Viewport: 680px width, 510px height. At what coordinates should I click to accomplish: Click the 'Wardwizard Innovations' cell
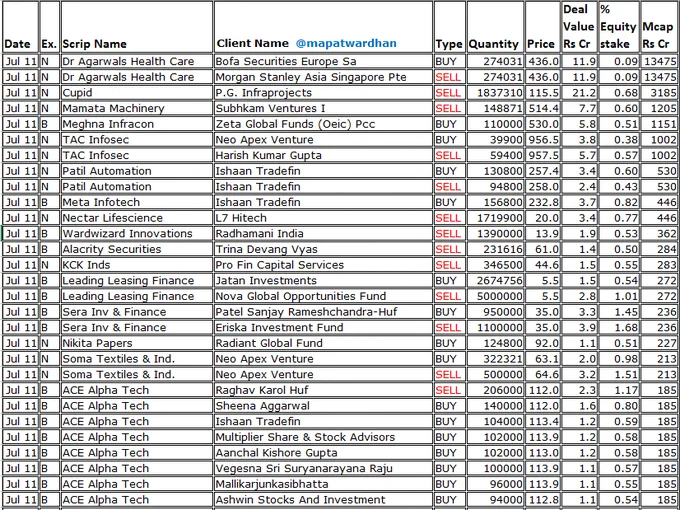pos(137,233)
